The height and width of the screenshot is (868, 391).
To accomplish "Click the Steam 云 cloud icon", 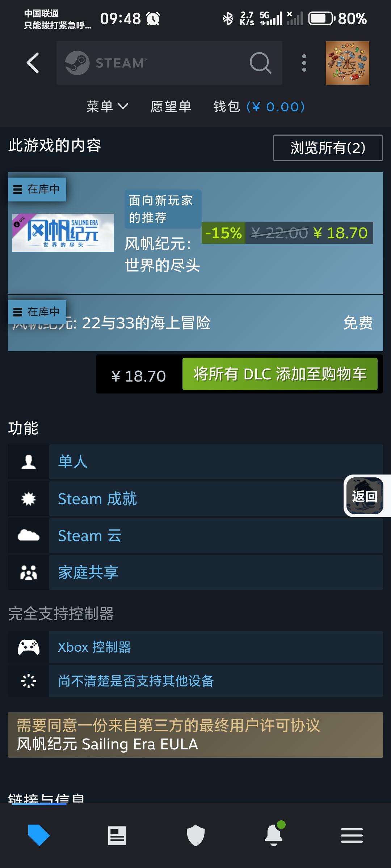I will (29, 535).
